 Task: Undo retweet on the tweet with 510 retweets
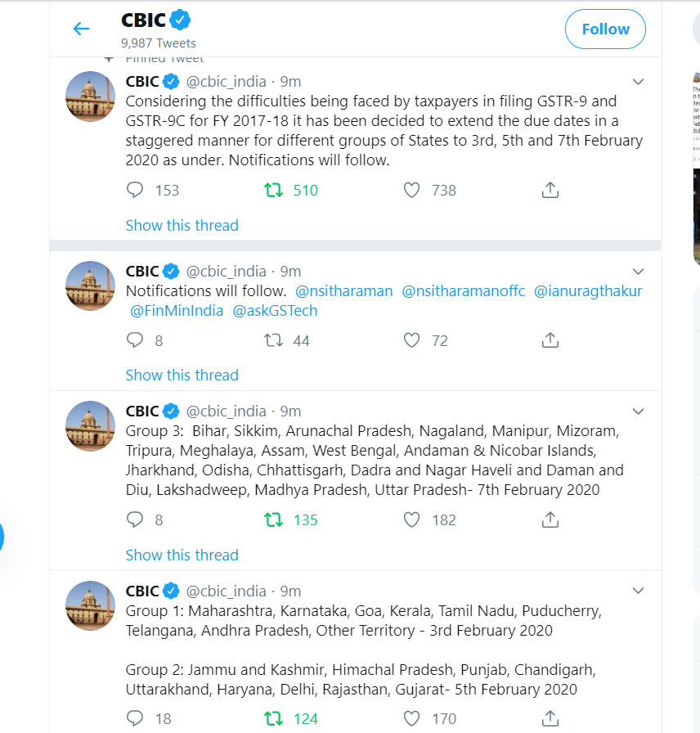click(x=273, y=191)
